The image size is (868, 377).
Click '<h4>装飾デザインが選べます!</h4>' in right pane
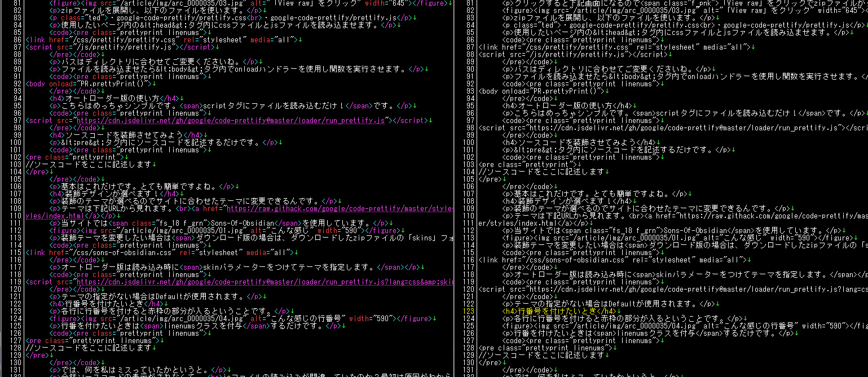pyautogui.click(x=568, y=201)
